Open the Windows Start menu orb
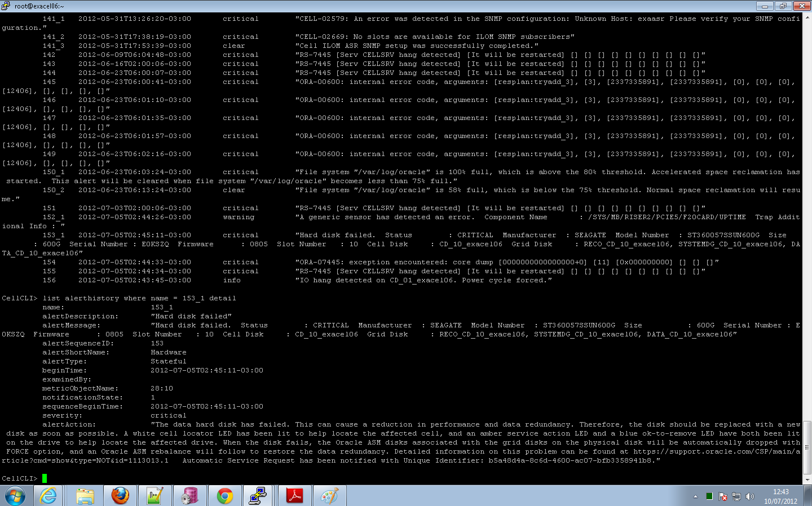This screenshot has height=506, width=812. pos(15,496)
